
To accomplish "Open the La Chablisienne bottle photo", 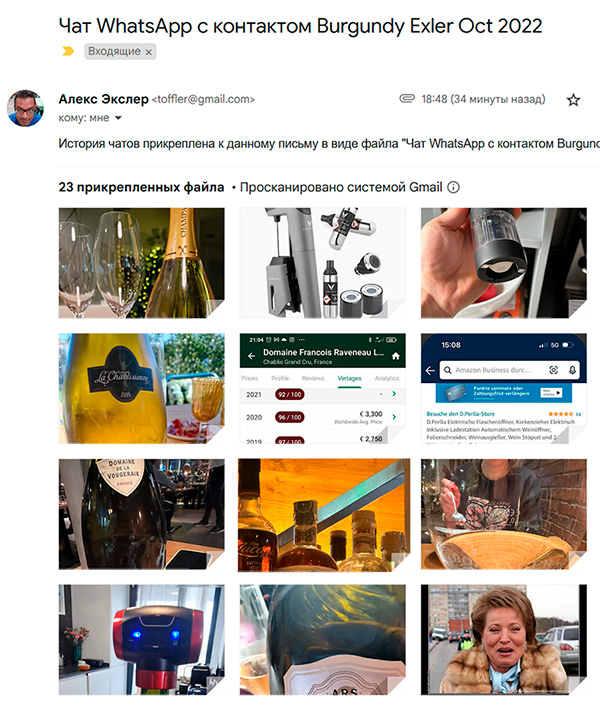I will coord(141,388).
